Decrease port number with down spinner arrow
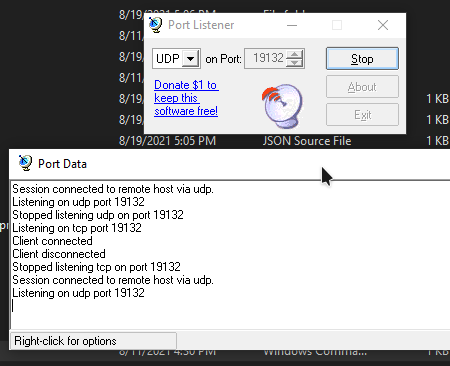Image resolution: width=450 pixels, height=366 pixels. (x=295, y=63)
